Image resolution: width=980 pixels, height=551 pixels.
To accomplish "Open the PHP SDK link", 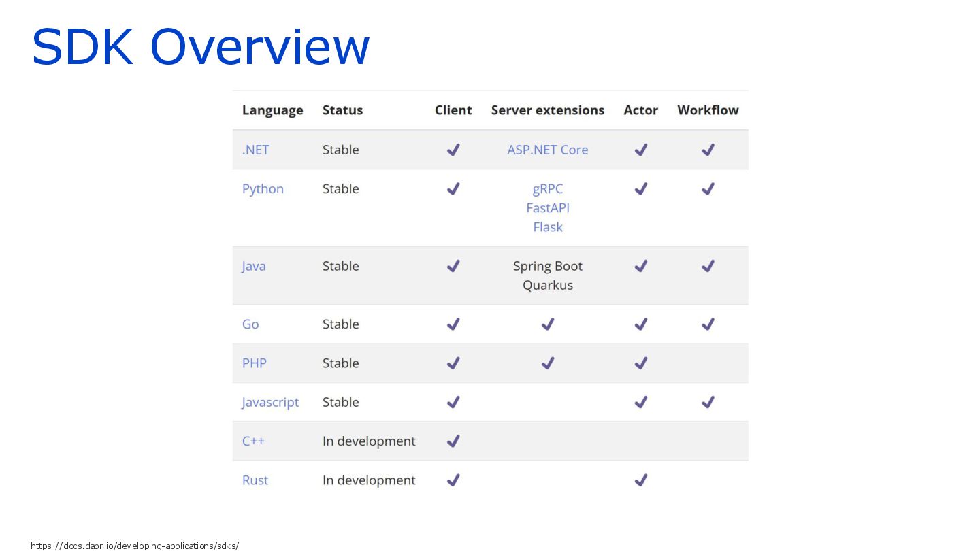I will (x=255, y=363).
